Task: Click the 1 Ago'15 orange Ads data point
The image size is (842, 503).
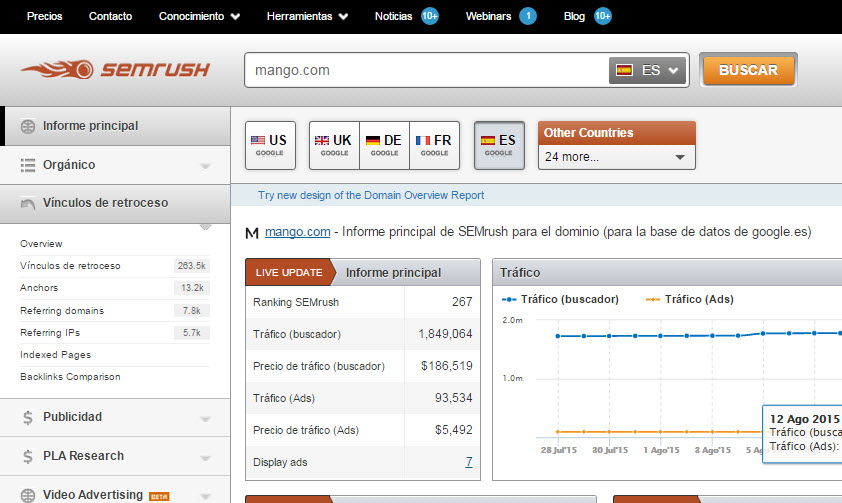Action: pyautogui.click(x=660, y=432)
